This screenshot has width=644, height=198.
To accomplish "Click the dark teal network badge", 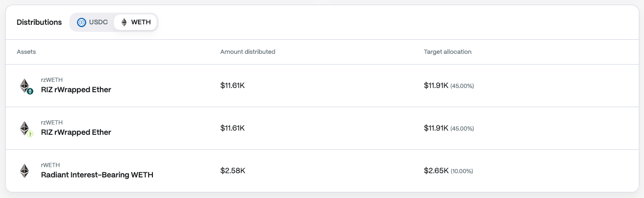I will [x=30, y=91].
